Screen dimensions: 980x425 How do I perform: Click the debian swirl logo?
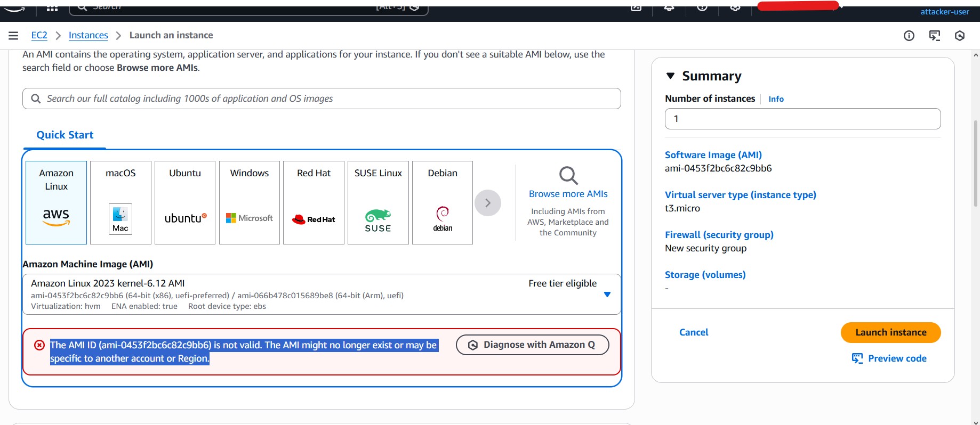[443, 219]
